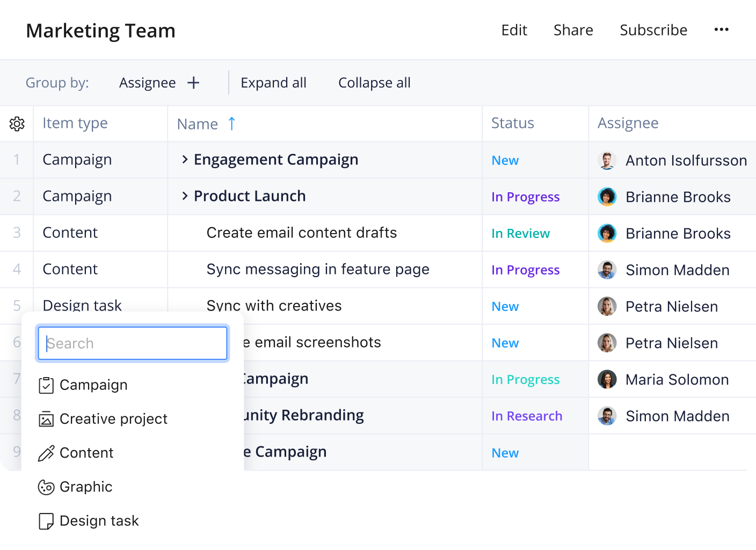
Task: Choose Graphic in the item type menu
Action: pos(86,487)
